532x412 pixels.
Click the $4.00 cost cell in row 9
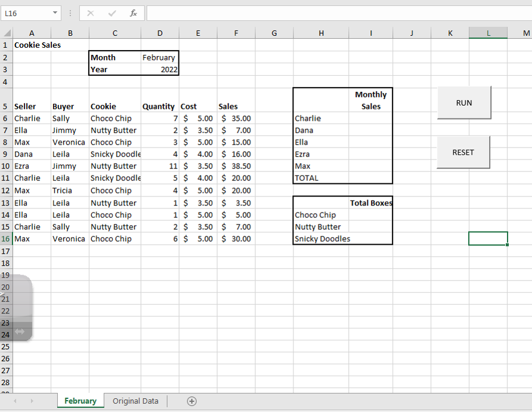point(198,154)
